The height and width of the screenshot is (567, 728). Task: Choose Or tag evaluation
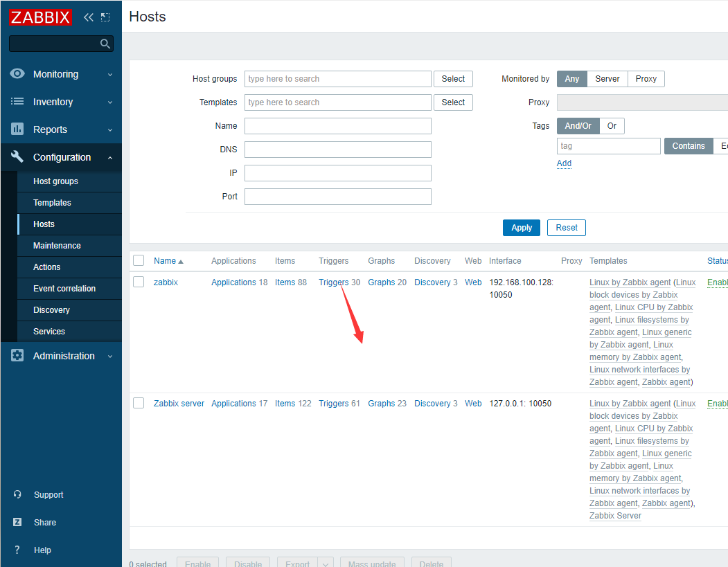(x=612, y=126)
